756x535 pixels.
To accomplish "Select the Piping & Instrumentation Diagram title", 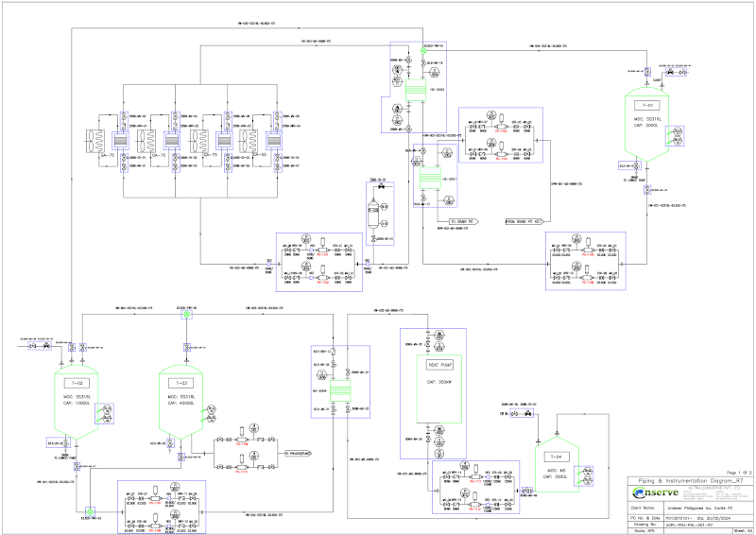I will tap(691, 480).
